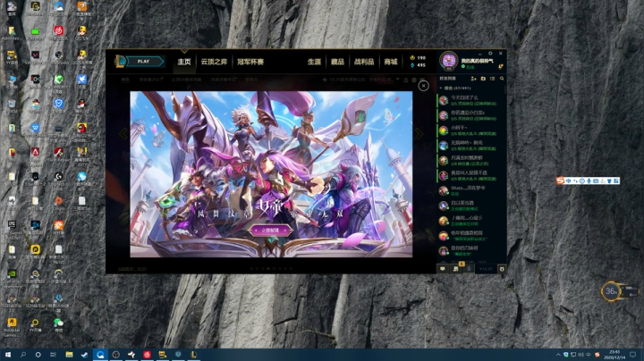Click the 立即前往 button on banner
Viewport: 644px width, 361px height.
271,231
